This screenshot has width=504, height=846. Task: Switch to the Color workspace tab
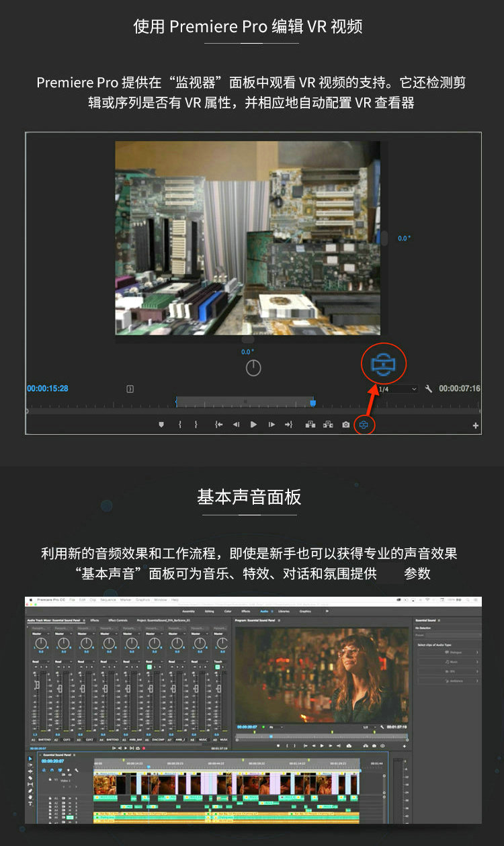[228, 611]
